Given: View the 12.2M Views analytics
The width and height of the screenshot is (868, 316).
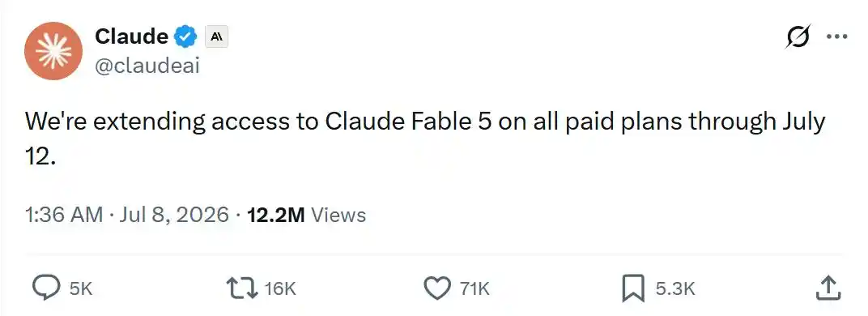Looking at the screenshot, I should 306,215.
